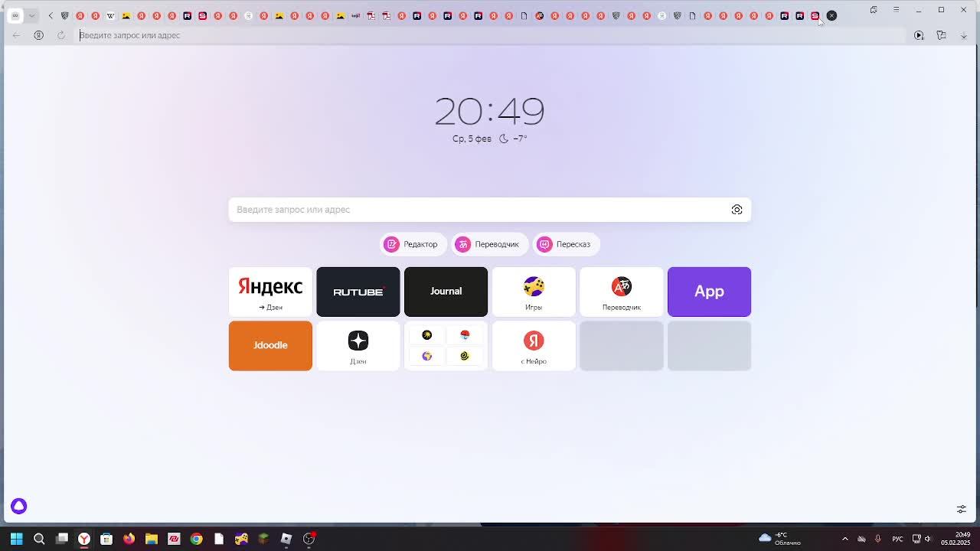Open new tab page customization settings icon
Image resolution: width=980 pixels, height=551 pixels.
[962, 509]
